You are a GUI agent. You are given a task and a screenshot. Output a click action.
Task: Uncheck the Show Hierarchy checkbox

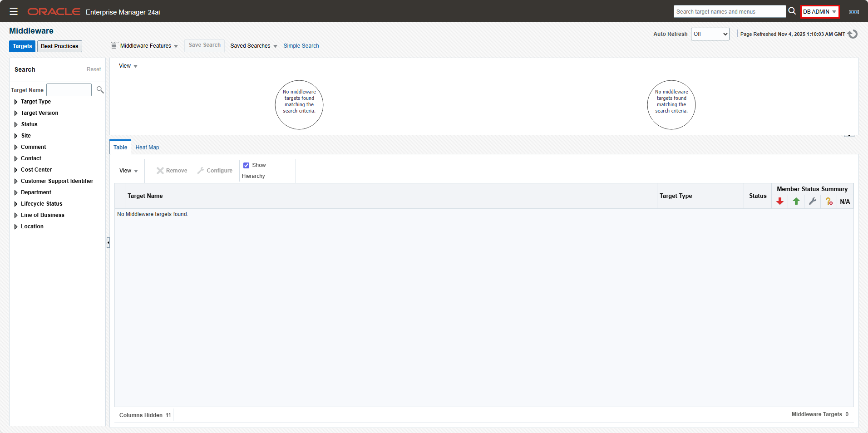247,165
